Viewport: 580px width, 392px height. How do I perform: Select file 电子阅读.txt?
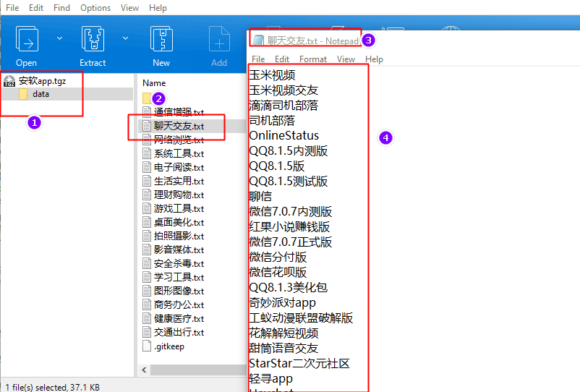179,167
